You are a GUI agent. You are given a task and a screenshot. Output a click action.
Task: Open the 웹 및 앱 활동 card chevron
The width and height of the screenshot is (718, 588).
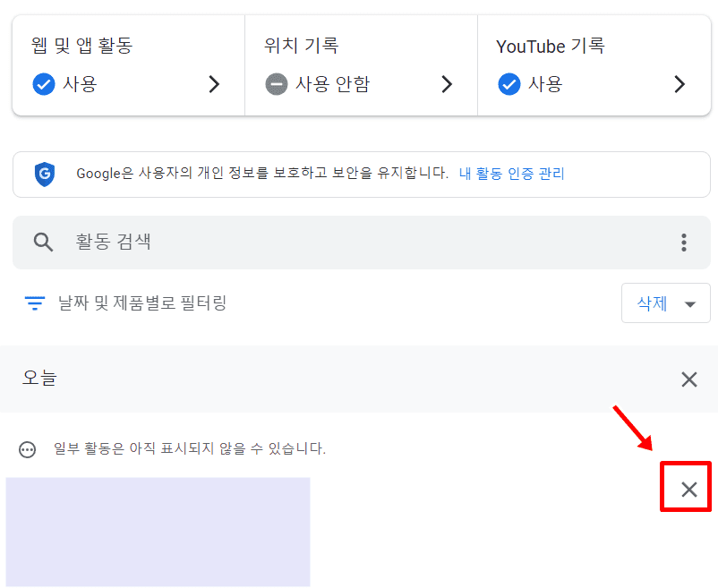click(x=214, y=84)
